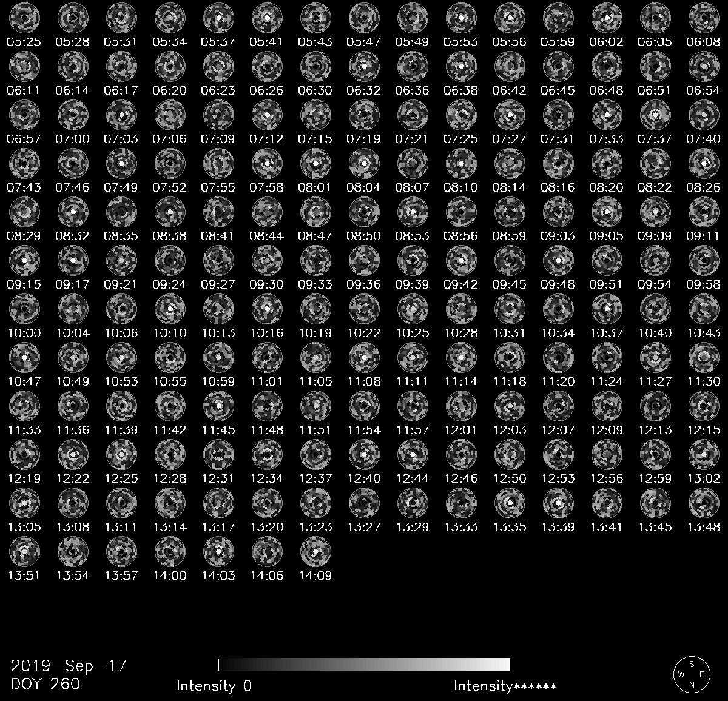Select the 13:51 image thumbnail

pos(24,552)
